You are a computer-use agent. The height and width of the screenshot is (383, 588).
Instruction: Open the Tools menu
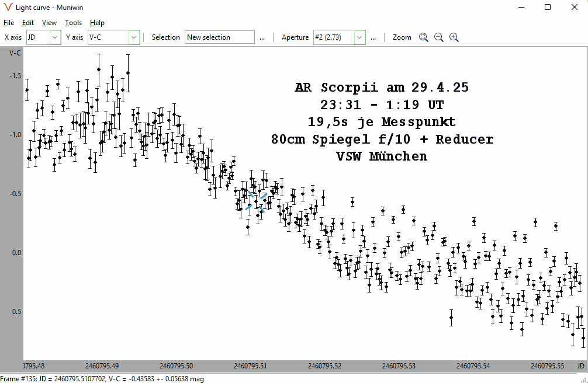73,23
